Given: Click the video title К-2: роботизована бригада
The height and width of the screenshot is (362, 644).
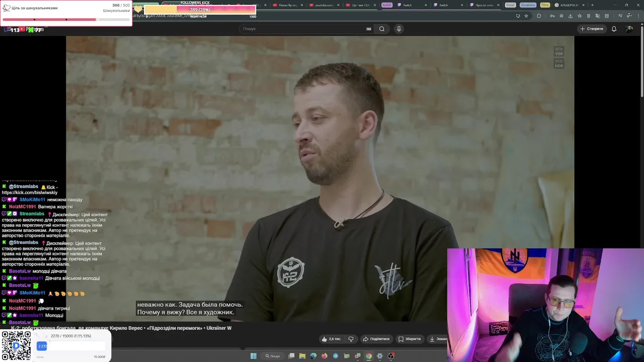Looking at the screenshot, I should (x=121, y=328).
